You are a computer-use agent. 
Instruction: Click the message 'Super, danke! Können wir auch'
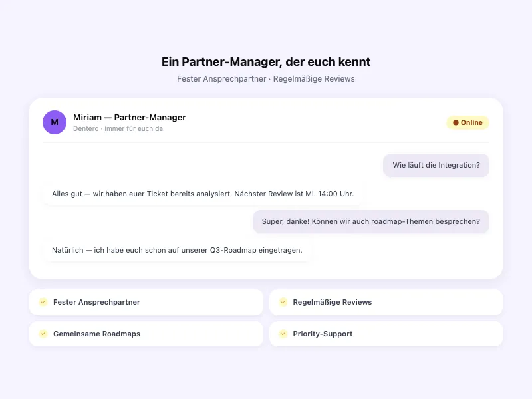click(x=371, y=222)
